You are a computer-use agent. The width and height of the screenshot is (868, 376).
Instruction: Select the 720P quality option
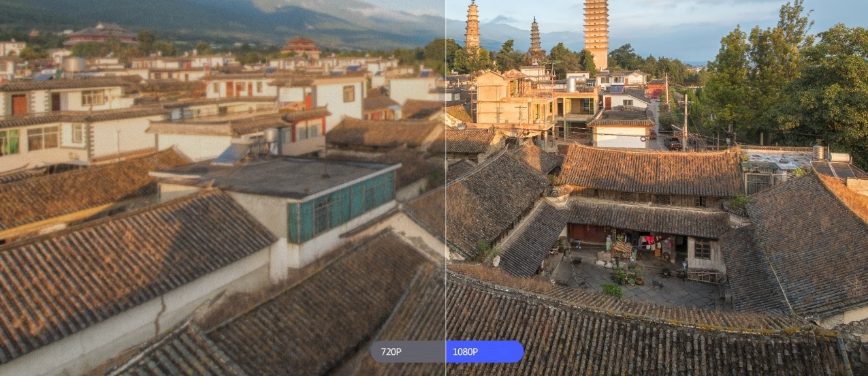pyautogui.click(x=408, y=351)
